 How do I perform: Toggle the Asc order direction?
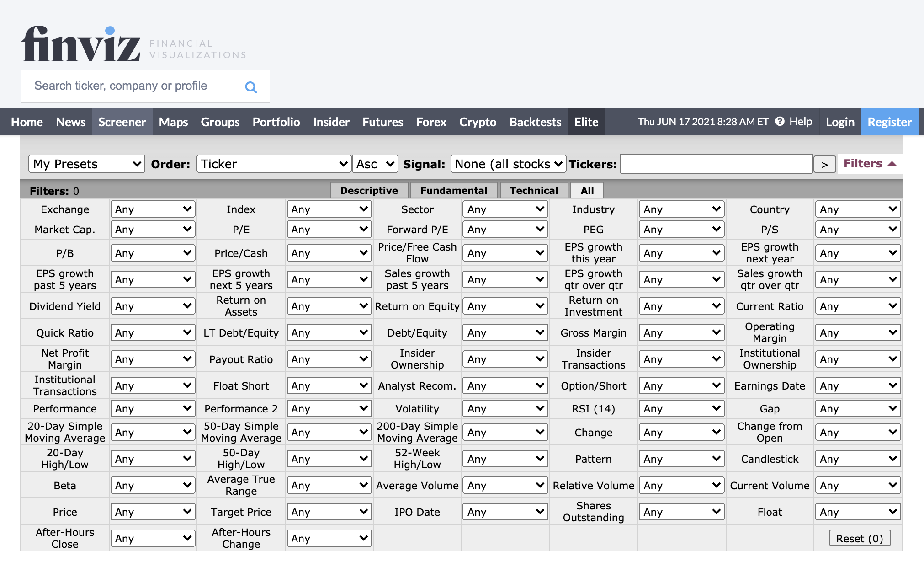(374, 164)
